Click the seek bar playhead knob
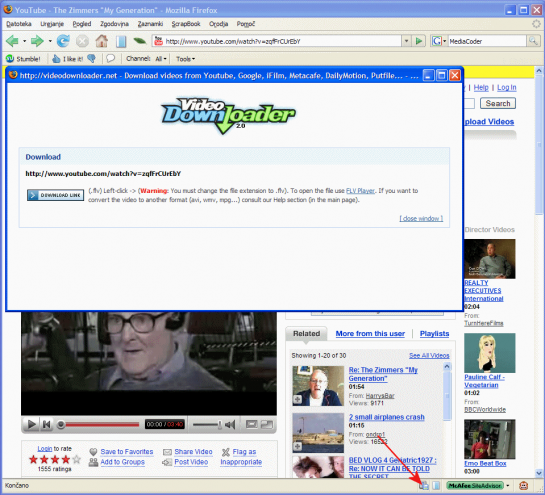Image resolution: width=545 pixels, height=495 pixels. tap(60, 424)
